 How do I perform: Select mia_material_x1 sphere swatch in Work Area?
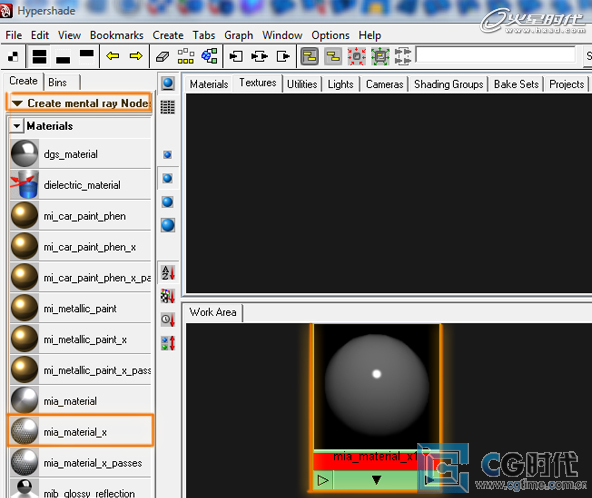377,386
